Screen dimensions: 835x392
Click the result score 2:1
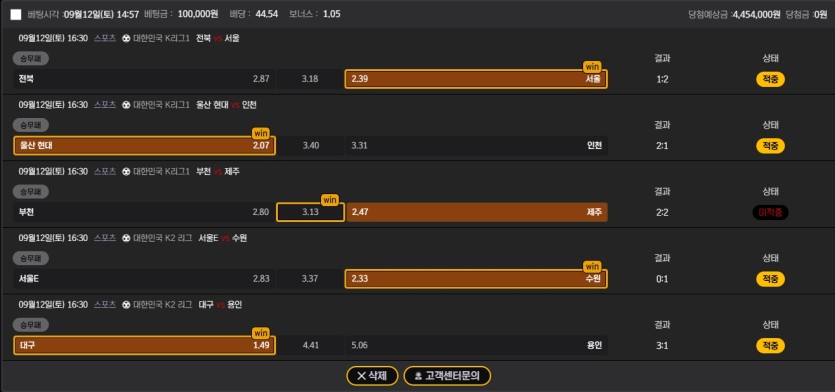tap(662, 146)
